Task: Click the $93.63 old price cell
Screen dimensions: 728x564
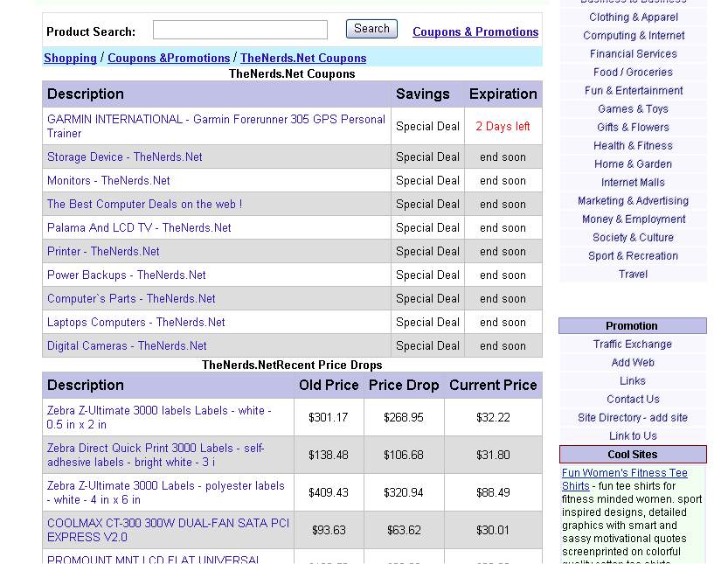Action: point(329,531)
